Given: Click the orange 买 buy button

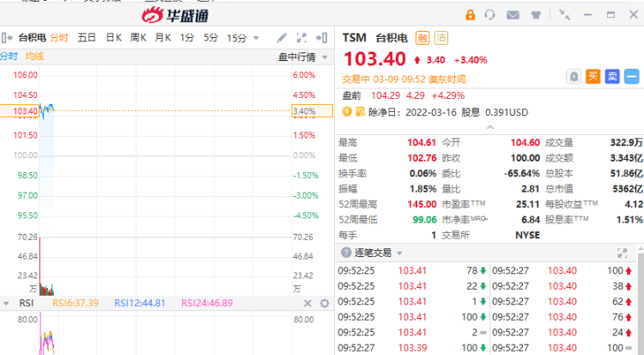Looking at the screenshot, I should click(592, 77).
